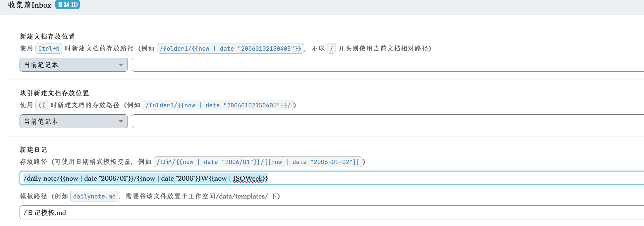Click the 复制 ID button
This screenshot has width=644, height=226.
point(68,5)
